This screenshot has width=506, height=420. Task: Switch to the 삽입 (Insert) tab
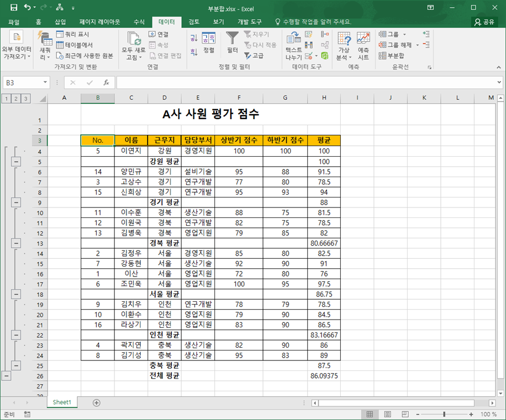coord(60,22)
